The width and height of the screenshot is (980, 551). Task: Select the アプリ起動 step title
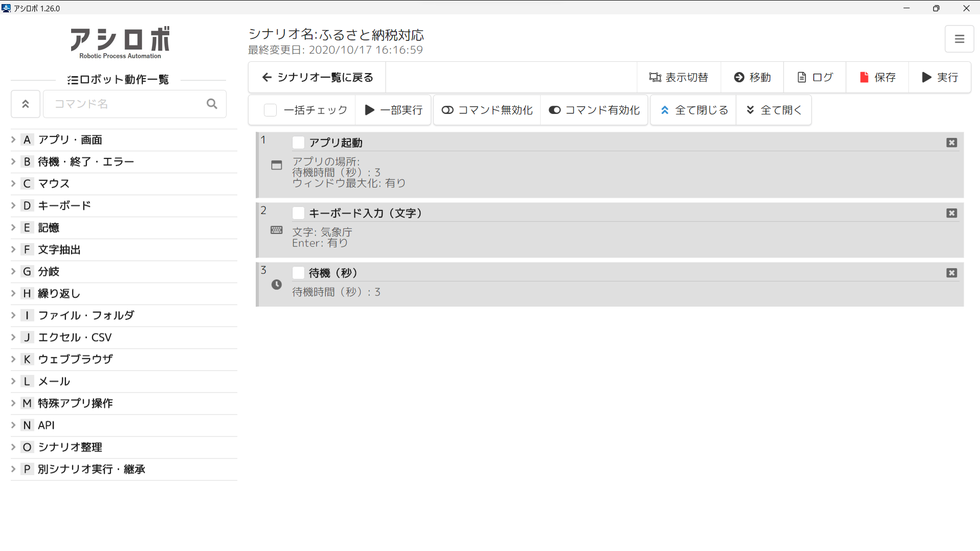(336, 143)
